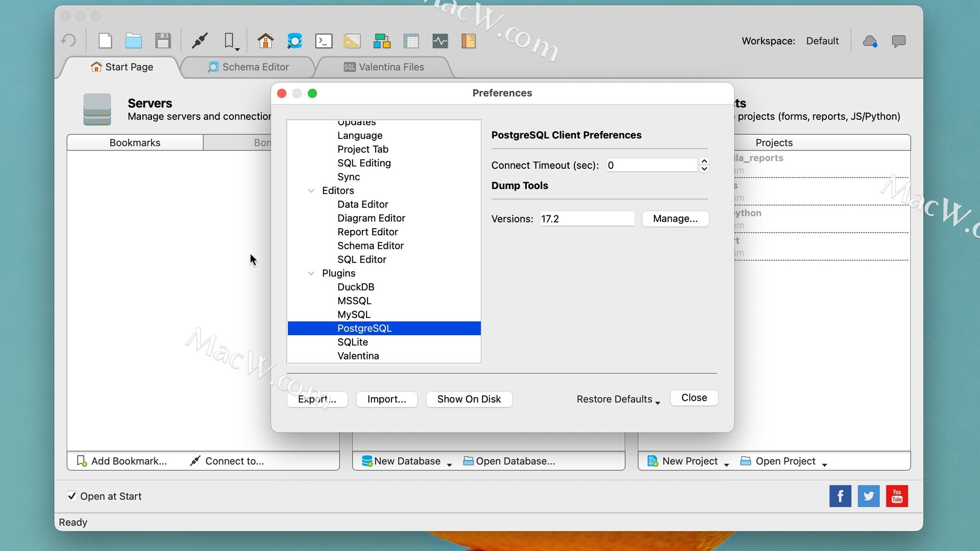Open the query builder ruler icon
980x551 pixels.
click(x=352, y=41)
